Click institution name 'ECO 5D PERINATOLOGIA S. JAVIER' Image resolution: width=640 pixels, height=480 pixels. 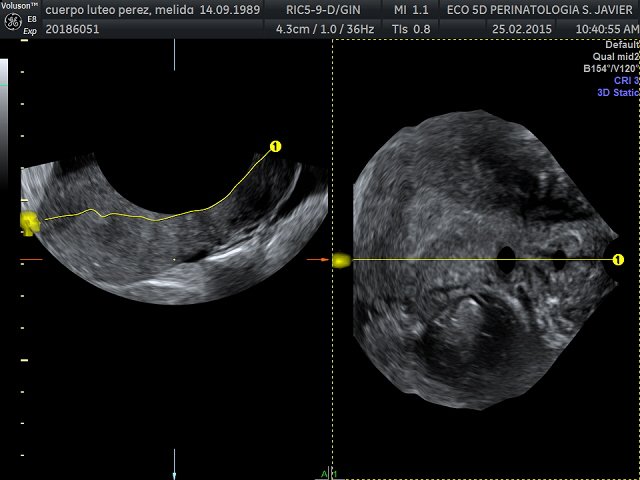[540, 10]
